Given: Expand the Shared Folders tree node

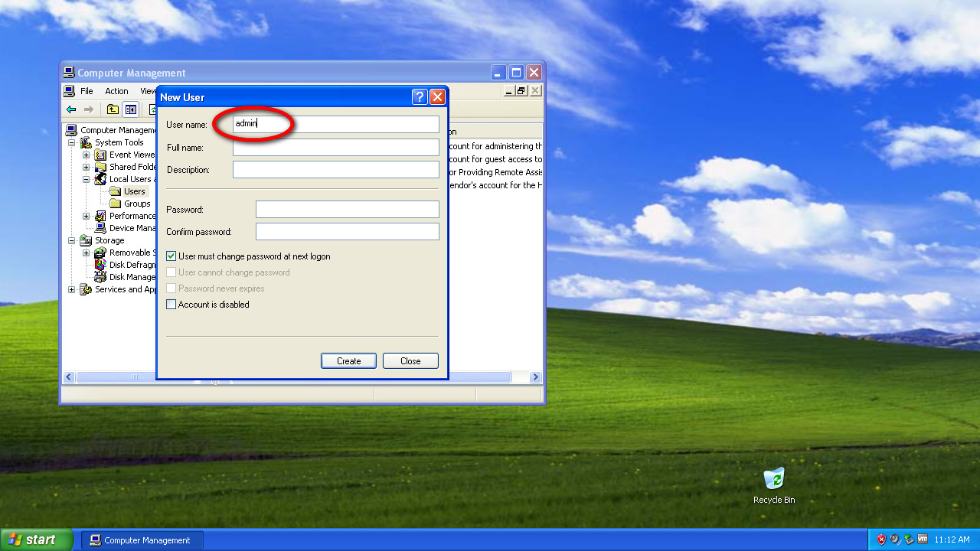Looking at the screenshot, I should 87,167.
